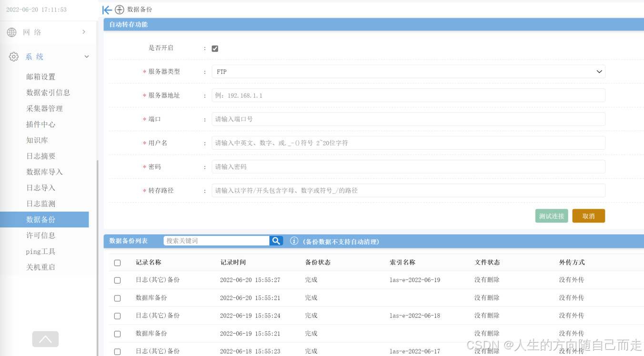Go to 采集器管理
Image resolution: width=644 pixels, height=356 pixels.
pyautogui.click(x=44, y=109)
